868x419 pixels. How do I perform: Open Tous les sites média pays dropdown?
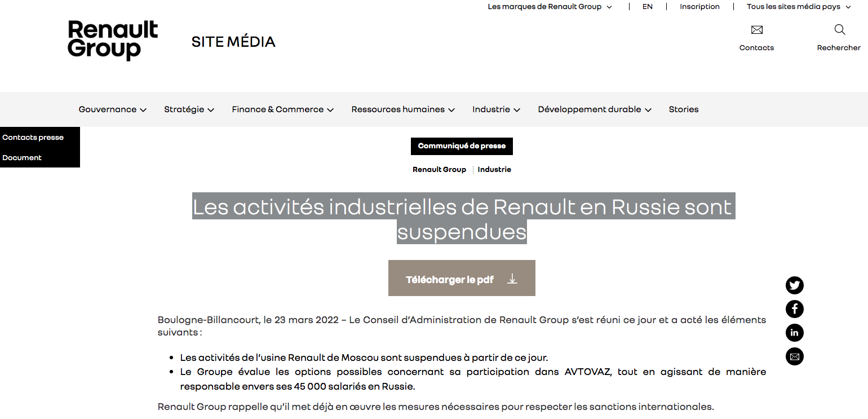pyautogui.click(x=799, y=7)
